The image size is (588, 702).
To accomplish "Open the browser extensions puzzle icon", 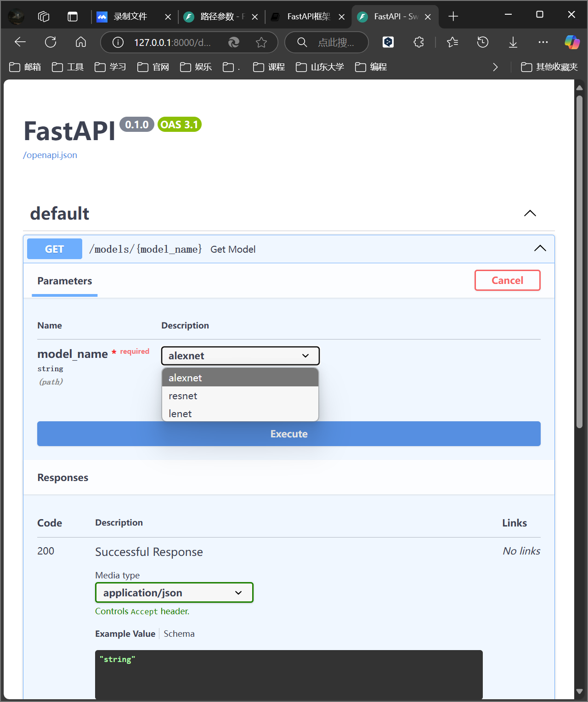I will [418, 42].
